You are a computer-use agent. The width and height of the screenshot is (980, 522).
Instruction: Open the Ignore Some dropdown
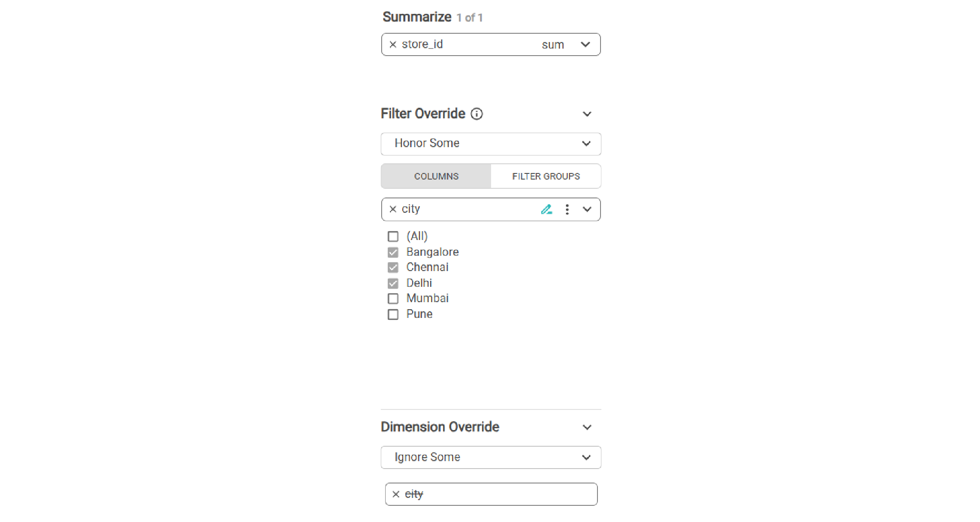click(491, 457)
